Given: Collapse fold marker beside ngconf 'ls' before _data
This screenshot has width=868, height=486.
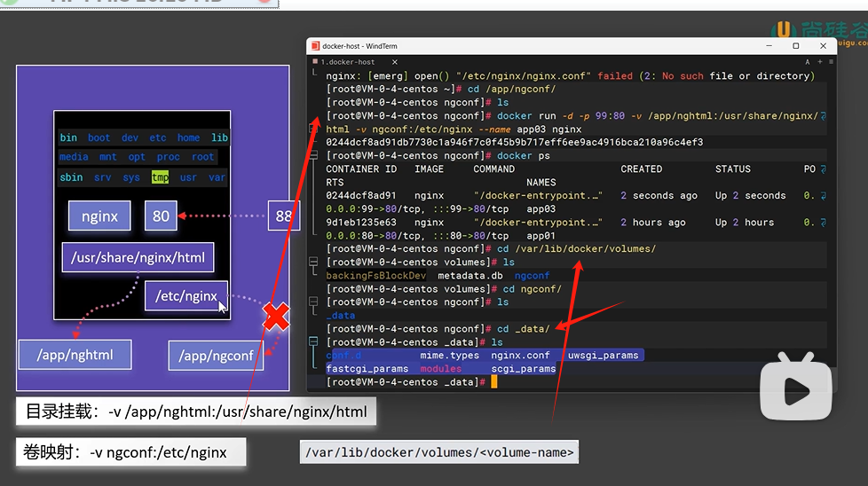Looking at the screenshot, I should coord(314,302).
